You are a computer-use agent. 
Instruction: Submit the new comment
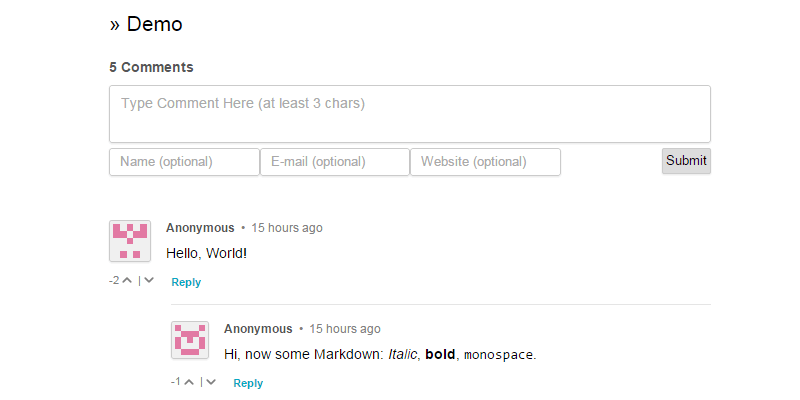click(x=686, y=161)
